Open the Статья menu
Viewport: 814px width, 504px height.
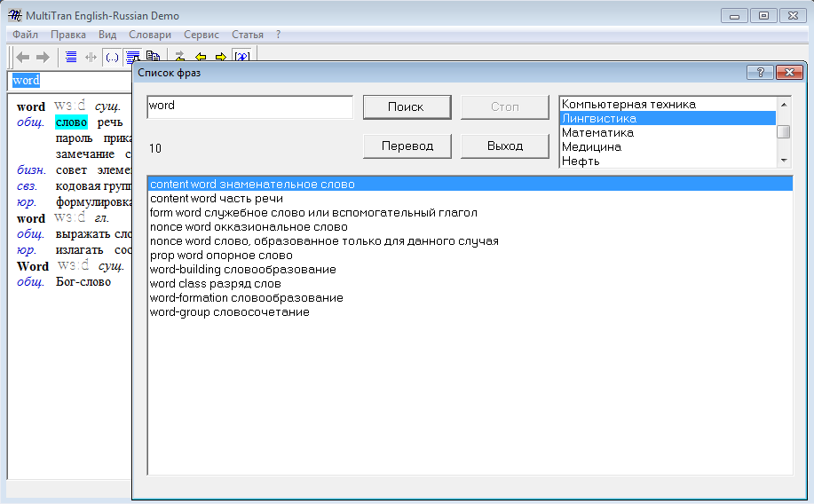click(248, 35)
